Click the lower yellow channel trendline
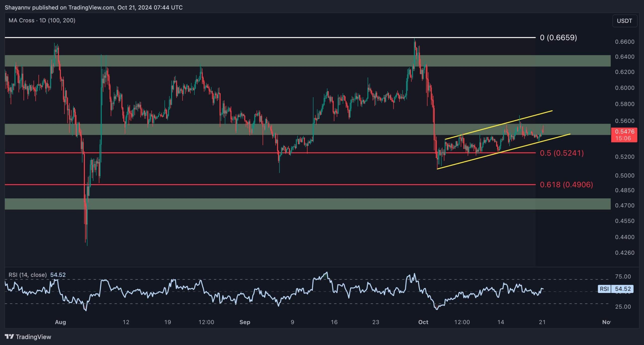 [504, 151]
